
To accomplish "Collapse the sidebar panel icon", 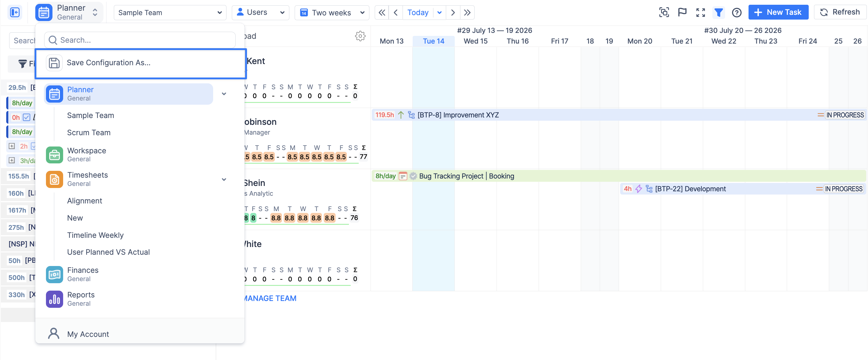I will click(15, 12).
